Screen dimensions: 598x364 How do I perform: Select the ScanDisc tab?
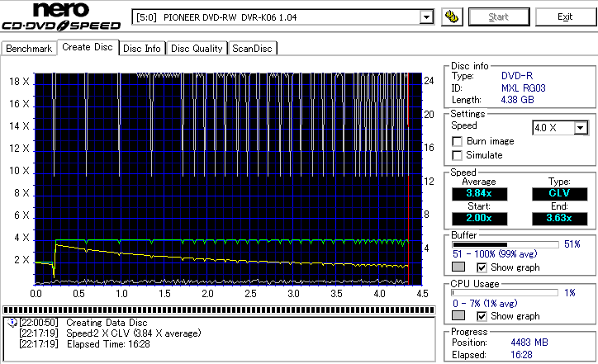click(x=252, y=48)
